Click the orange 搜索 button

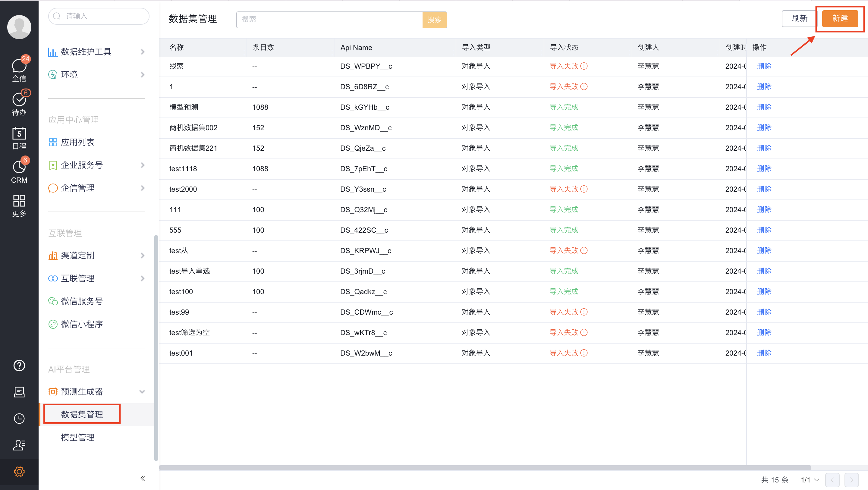[x=434, y=20]
